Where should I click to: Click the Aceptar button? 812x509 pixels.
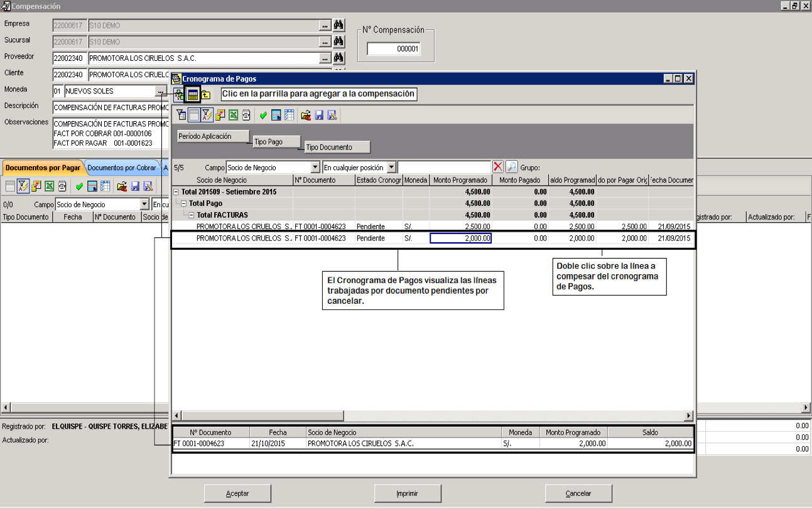(x=237, y=493)
